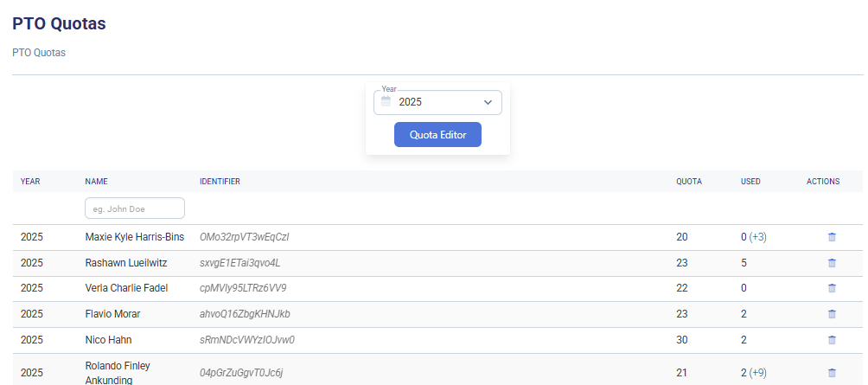Viewport: 868px width, 385px height.
Task: Focus the name filter input field
Action: point(135,209)
